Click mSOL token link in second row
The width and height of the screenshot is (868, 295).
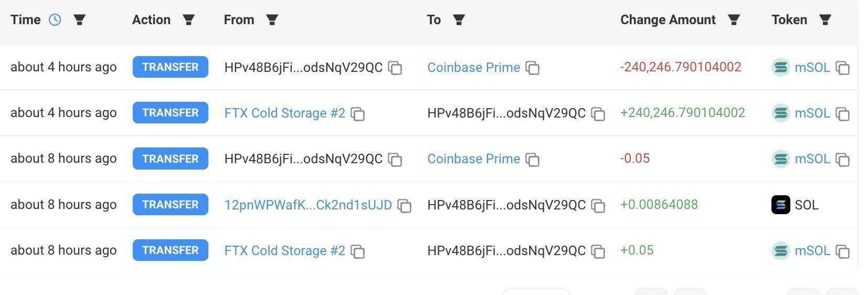point(812,113)
